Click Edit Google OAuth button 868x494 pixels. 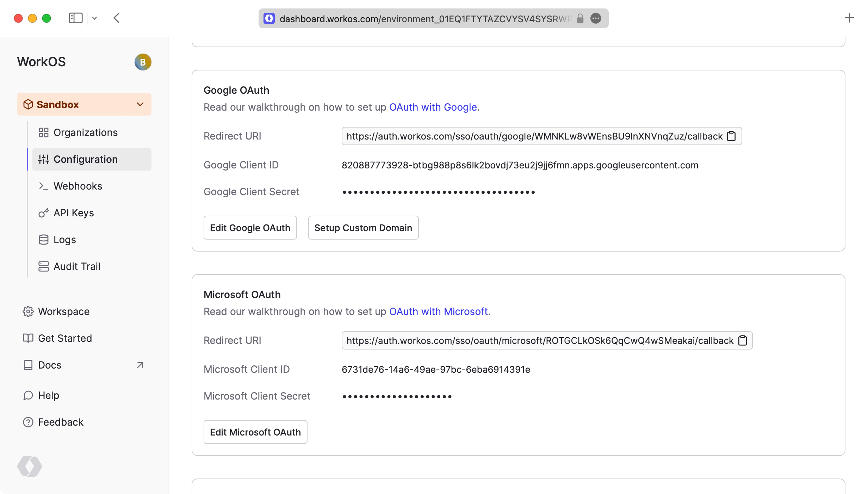click(250, 228)
